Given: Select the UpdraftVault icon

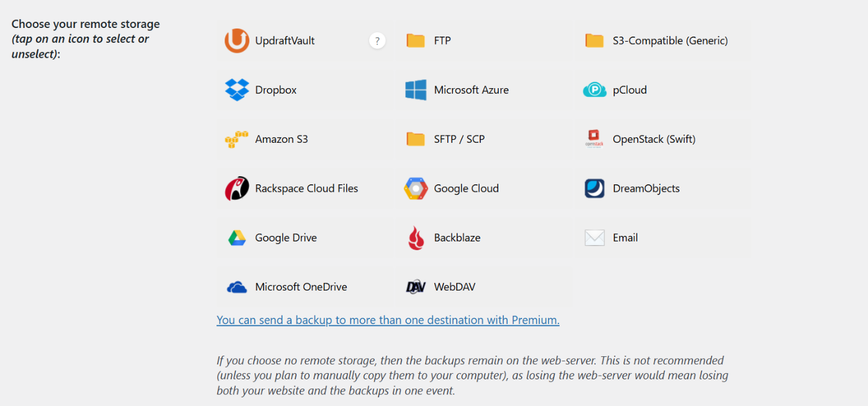Looking at the screenshot, I should pos(238,40).
